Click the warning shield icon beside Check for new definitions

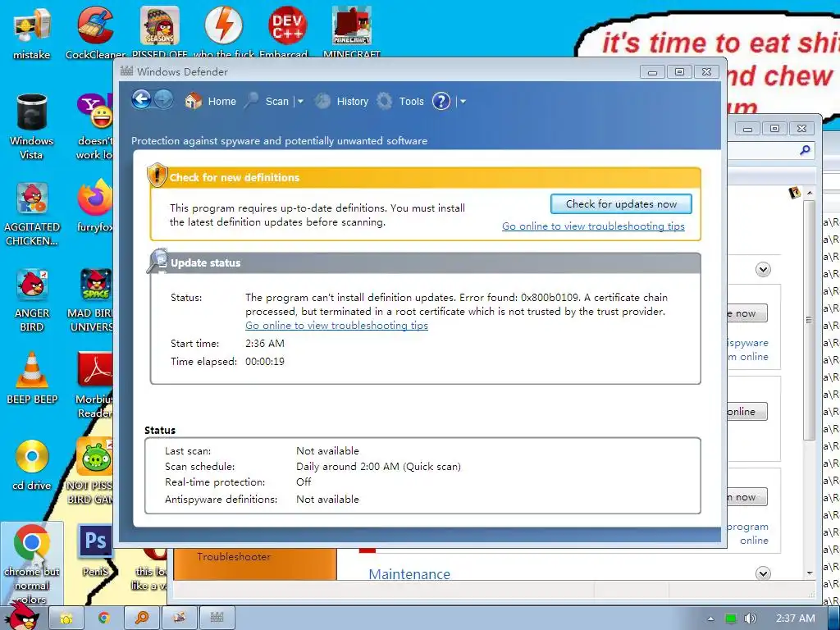[x=157, y=176]
